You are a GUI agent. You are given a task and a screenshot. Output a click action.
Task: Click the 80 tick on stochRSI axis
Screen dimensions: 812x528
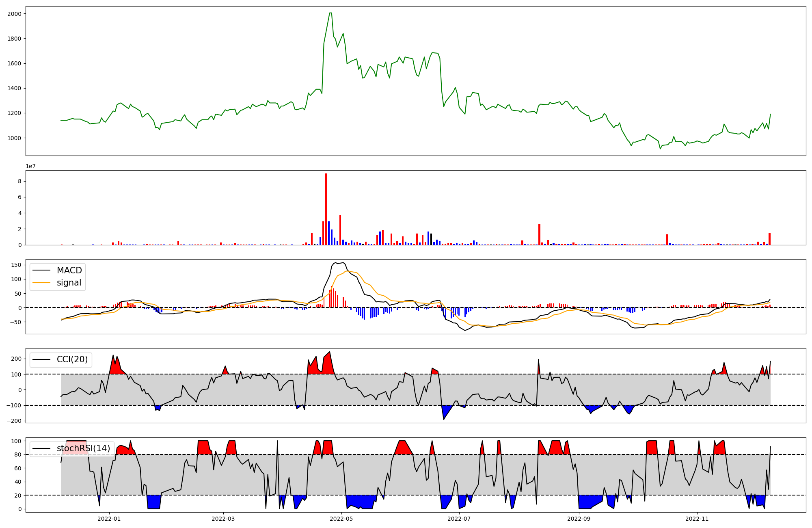18,454
